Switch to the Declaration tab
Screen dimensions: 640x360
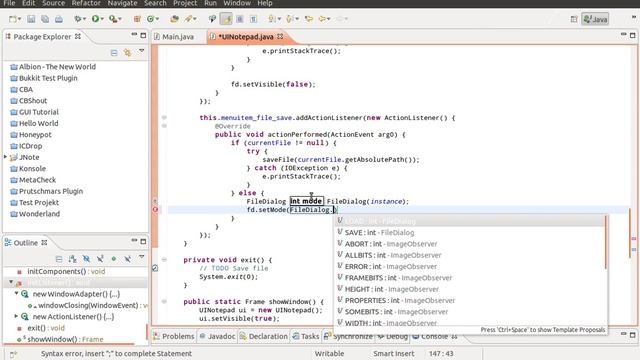[x=264, y=336]
